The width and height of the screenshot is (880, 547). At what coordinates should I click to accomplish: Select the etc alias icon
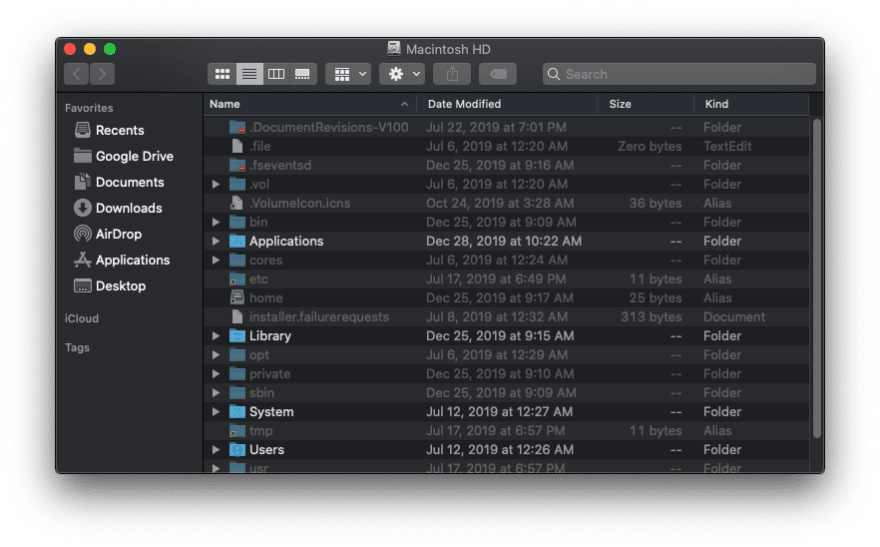click(x=237, y=279)
